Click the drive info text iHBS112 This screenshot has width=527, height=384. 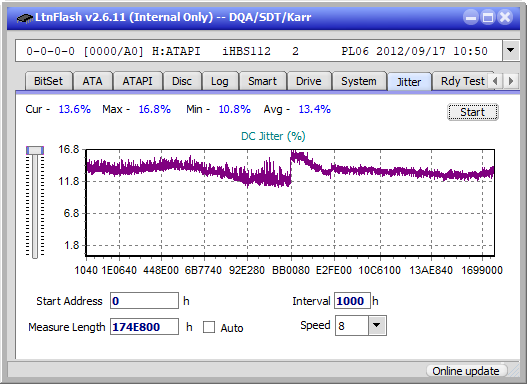pos(246,51)
